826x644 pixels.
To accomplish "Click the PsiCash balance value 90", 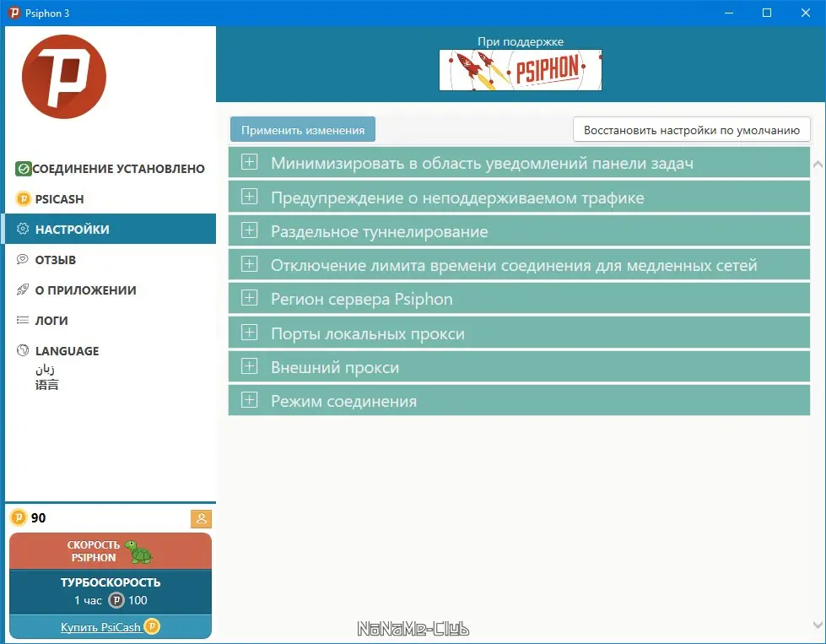I will point(39,518).
